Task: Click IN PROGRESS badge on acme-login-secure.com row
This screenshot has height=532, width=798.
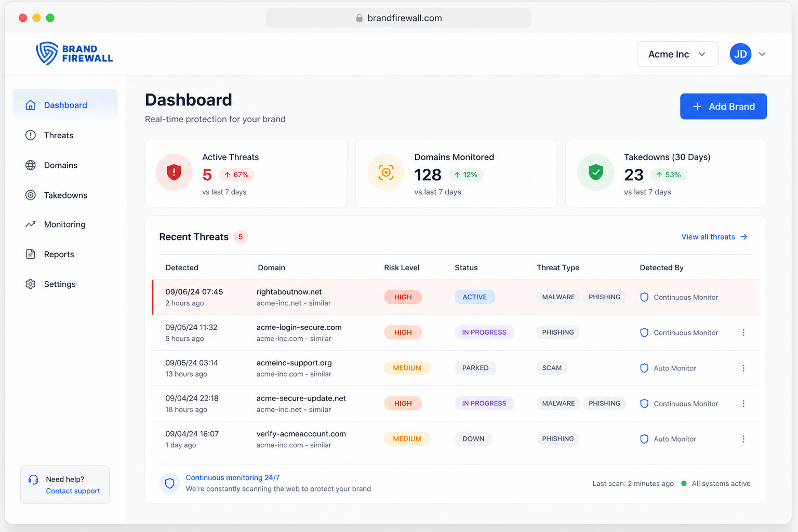Action: click(x=484, y=332)
